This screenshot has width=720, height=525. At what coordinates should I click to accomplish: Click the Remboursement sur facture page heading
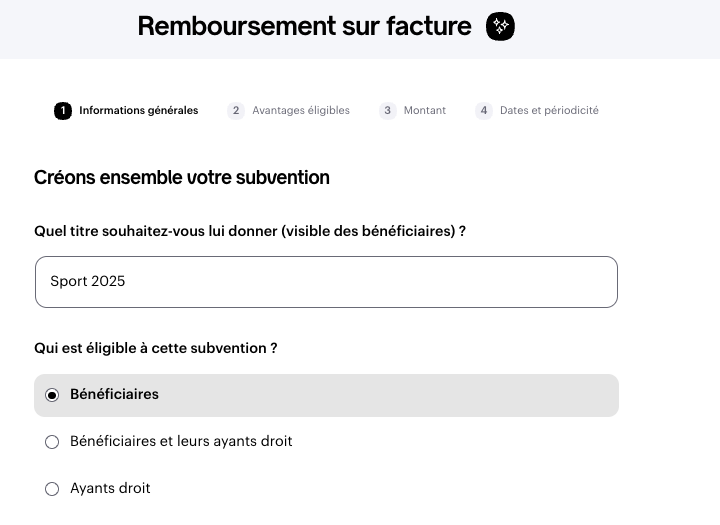[304, 27]
